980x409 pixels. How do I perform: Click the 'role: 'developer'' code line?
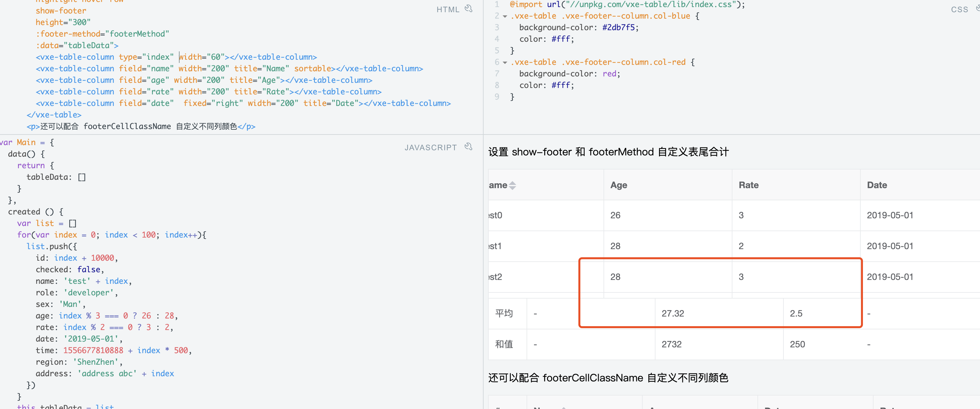[77, 293]
